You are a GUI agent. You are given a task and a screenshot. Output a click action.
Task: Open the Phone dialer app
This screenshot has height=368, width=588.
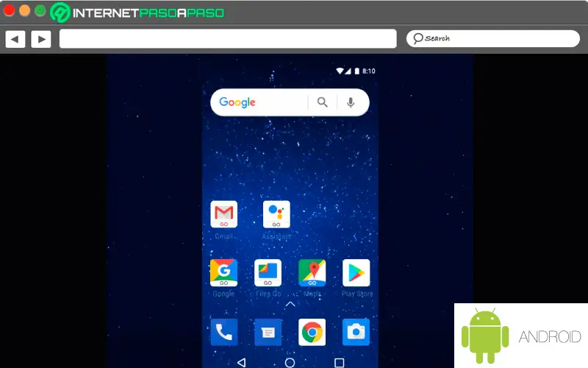pos(224,332)
